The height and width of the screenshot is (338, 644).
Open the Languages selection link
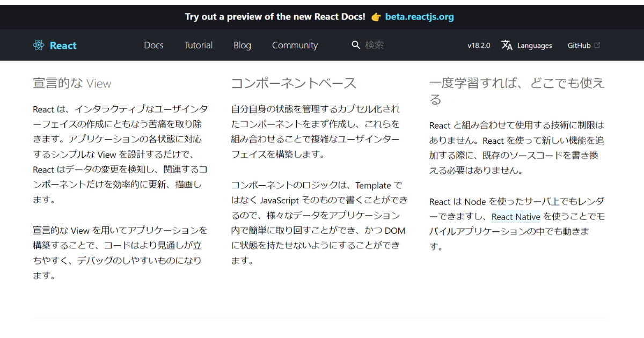pos(534,46)
